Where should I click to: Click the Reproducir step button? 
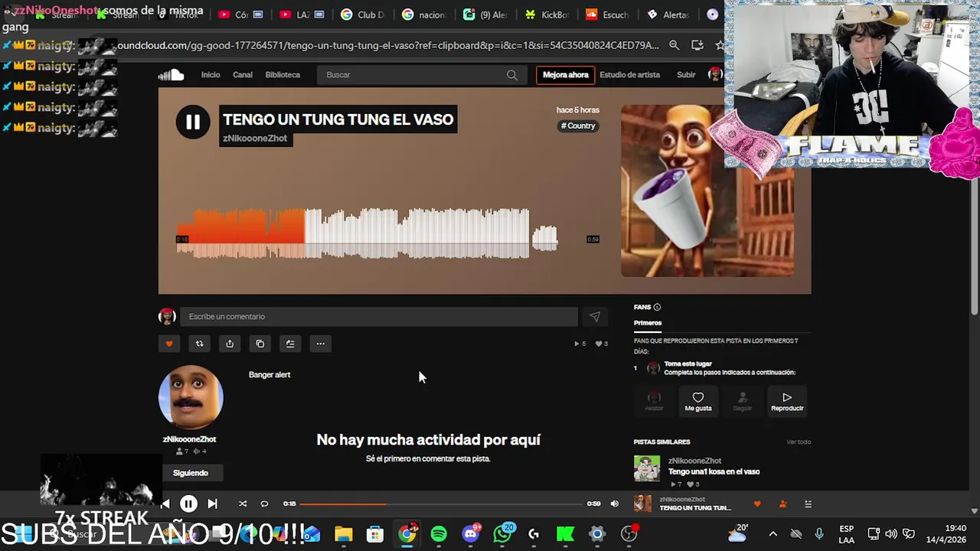click(787, 400)
